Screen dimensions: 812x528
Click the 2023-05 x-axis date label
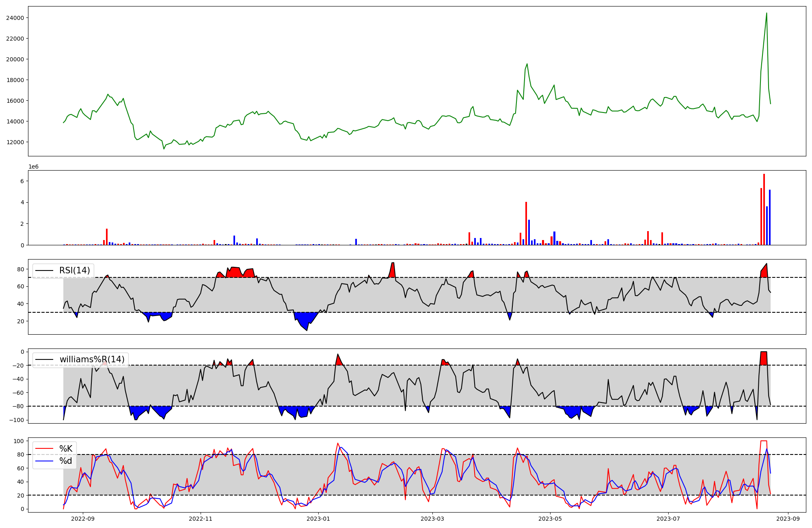click(x=550, y=519)
